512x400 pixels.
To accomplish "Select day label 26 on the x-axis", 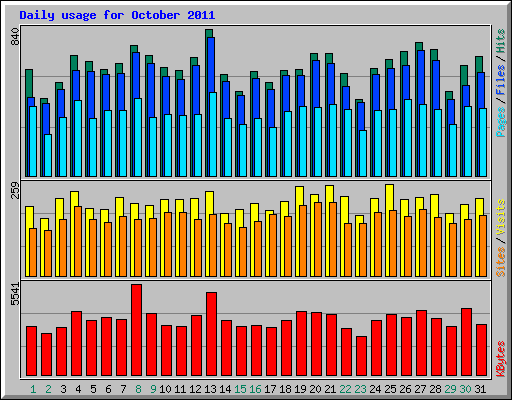I will pos(405,389).
